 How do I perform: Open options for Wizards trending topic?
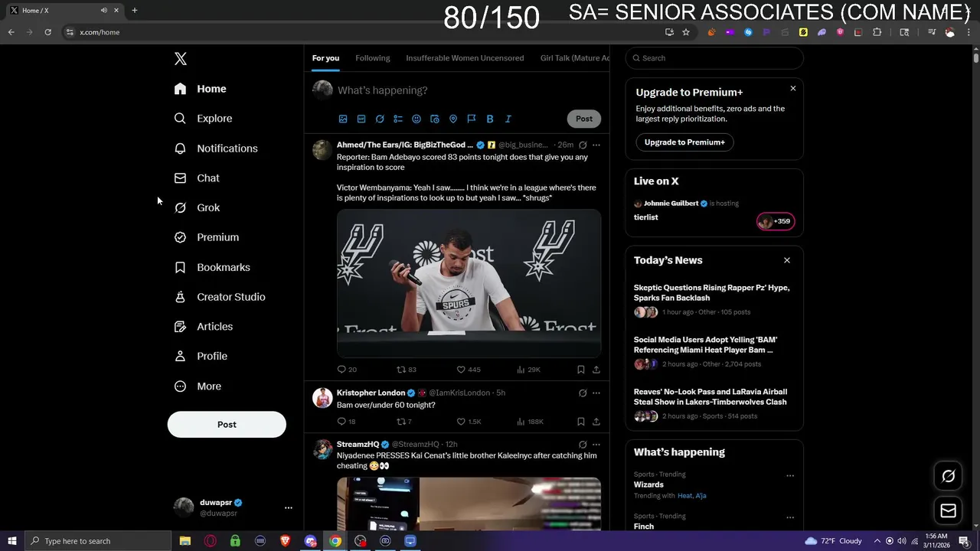click(790, 475)
